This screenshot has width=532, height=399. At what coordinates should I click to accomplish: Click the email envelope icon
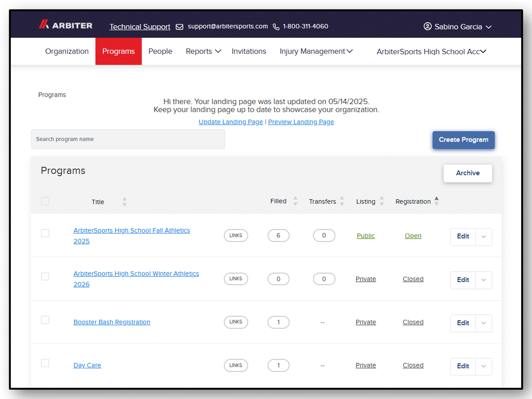coord(180,27)
